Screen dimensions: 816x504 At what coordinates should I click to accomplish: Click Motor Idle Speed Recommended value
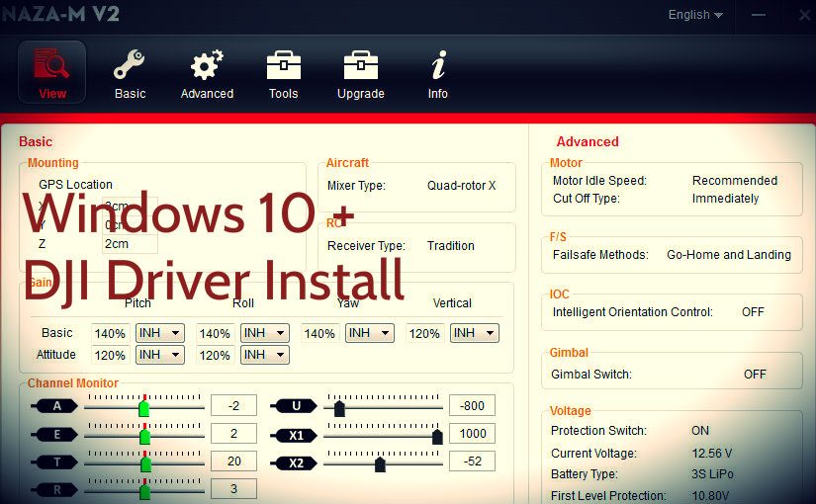tap(735, 181)
